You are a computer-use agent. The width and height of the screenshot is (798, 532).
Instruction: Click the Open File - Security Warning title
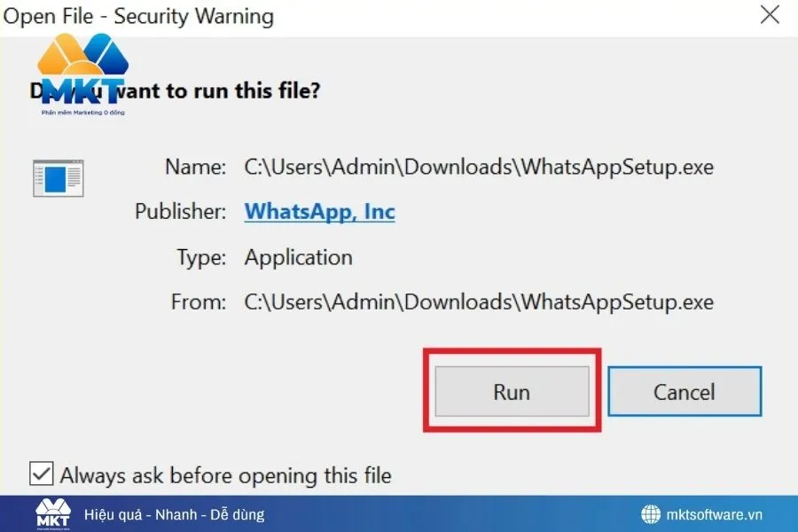139,16
